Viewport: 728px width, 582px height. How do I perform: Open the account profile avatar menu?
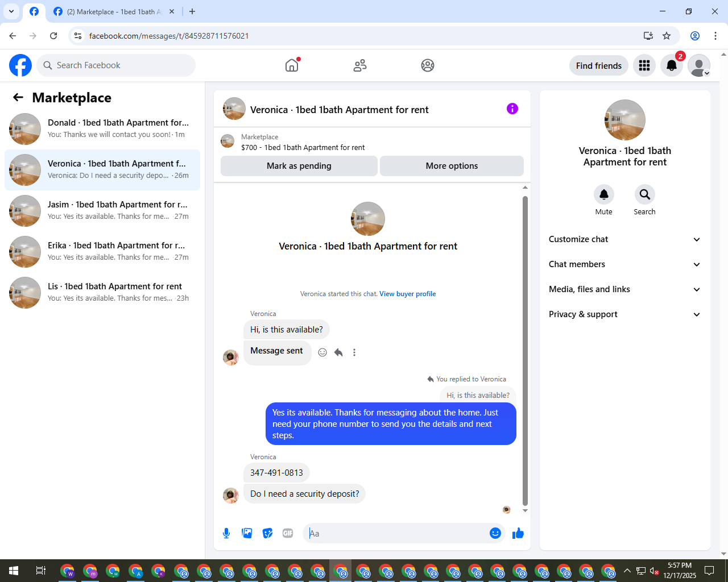tap(699, 65)
